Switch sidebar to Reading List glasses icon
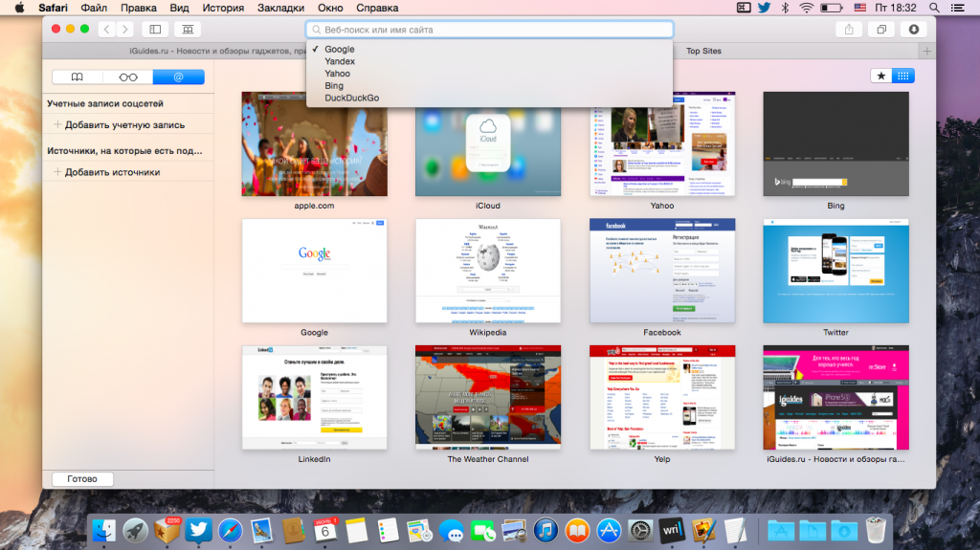The image size is (980, 550). [128, 77]
